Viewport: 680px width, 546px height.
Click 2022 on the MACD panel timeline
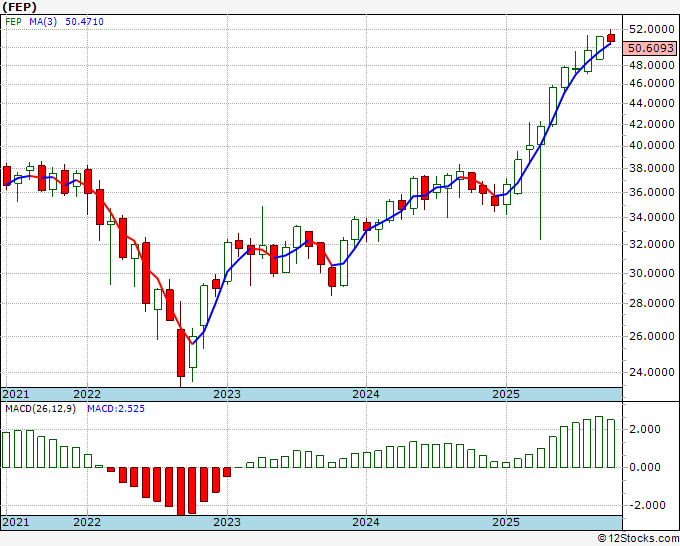coord(87,522)
